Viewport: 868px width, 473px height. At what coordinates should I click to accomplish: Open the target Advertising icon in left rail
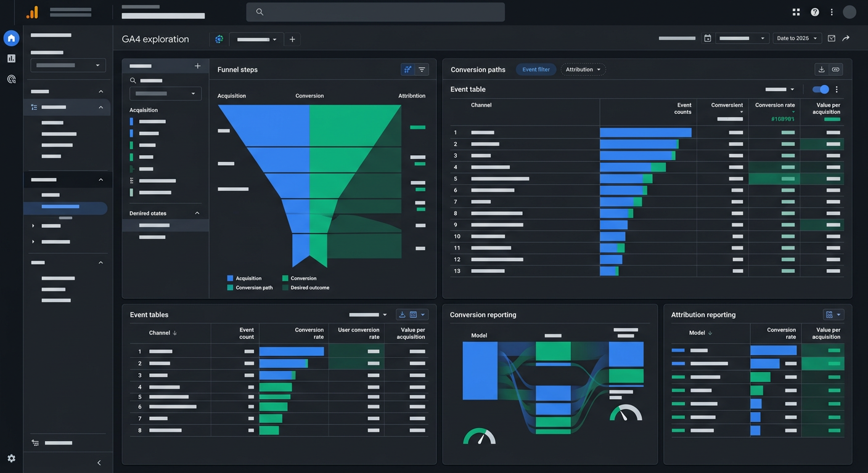pyautogui.click(x=11, y=79)
